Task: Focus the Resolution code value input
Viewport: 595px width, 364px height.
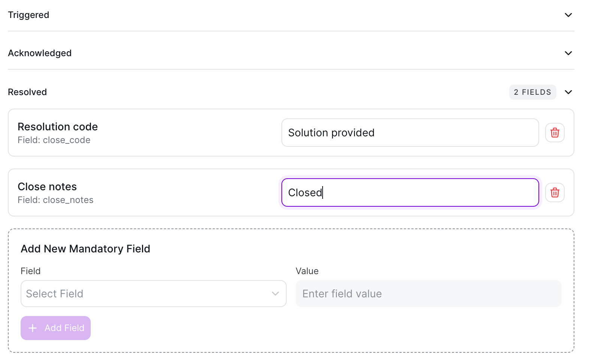Action: [410, 133]
